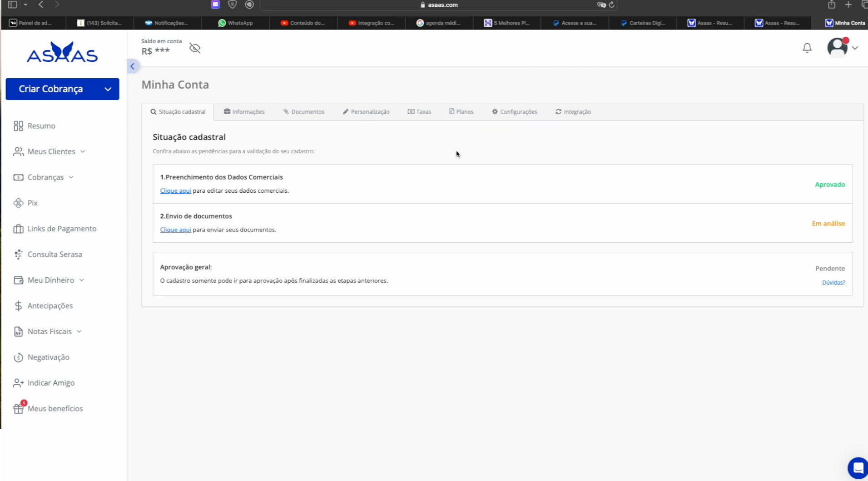Screen dimensions: 868x481
Task: Open Antecipações in the sidebar
Action: coord(50,306)
